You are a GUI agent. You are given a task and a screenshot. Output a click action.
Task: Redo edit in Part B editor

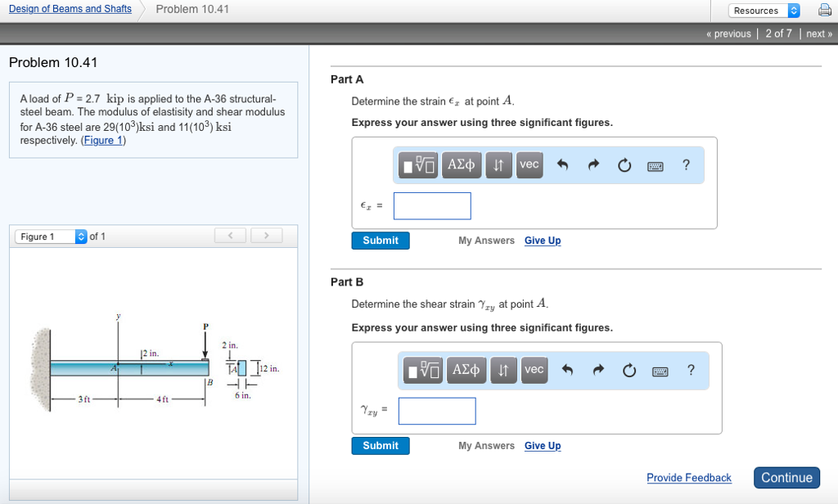598,370
